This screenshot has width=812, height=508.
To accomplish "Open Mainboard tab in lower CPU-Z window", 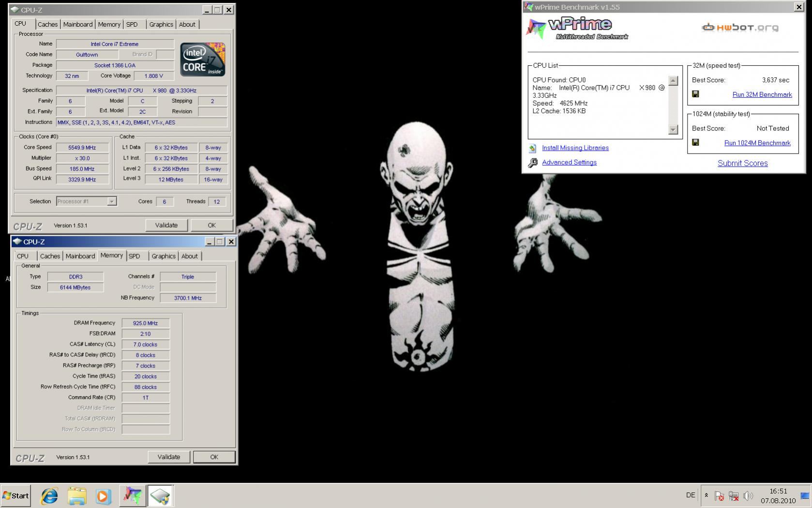I will tap(80, 256).
